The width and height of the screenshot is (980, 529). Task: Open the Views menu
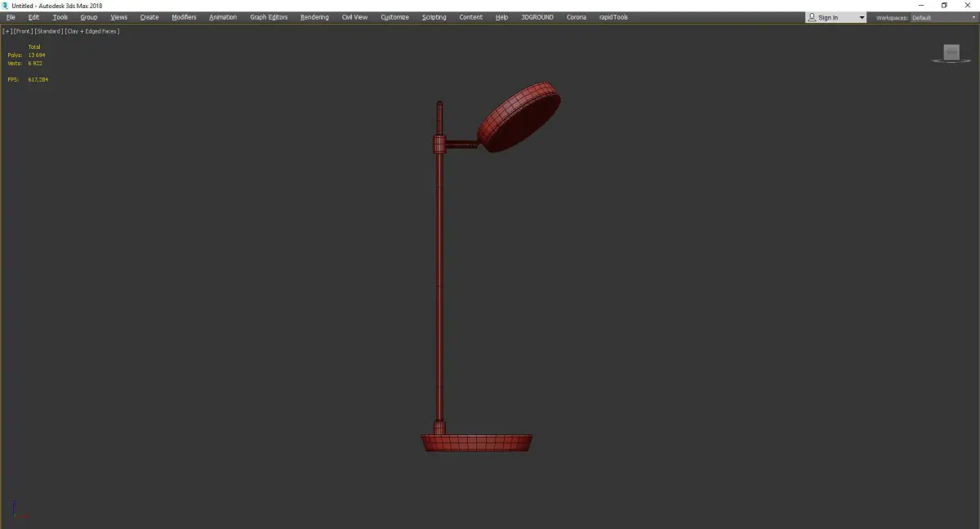(119, 17)
